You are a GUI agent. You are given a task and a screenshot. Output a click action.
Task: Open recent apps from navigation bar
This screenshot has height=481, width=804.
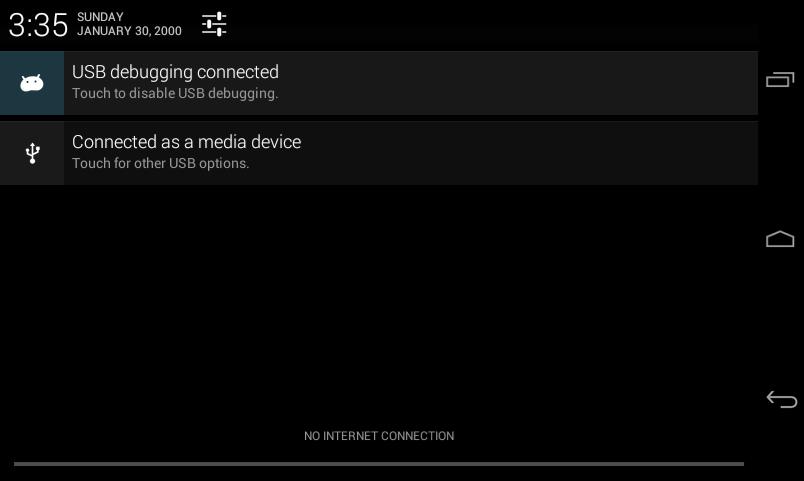[780, 79]
